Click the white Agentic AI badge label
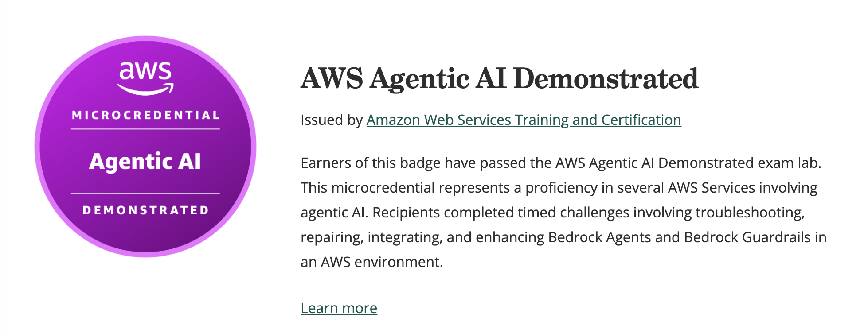Image resolution: width=868 pixels, height=333 pixels. coord(145,161)
